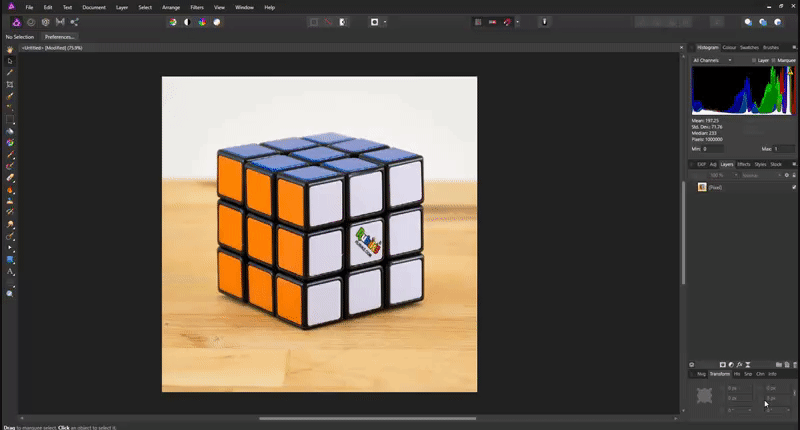Click the horizontal canvas scrollbar
Viewport: 800px width, 430px height.
pos(367,418)
